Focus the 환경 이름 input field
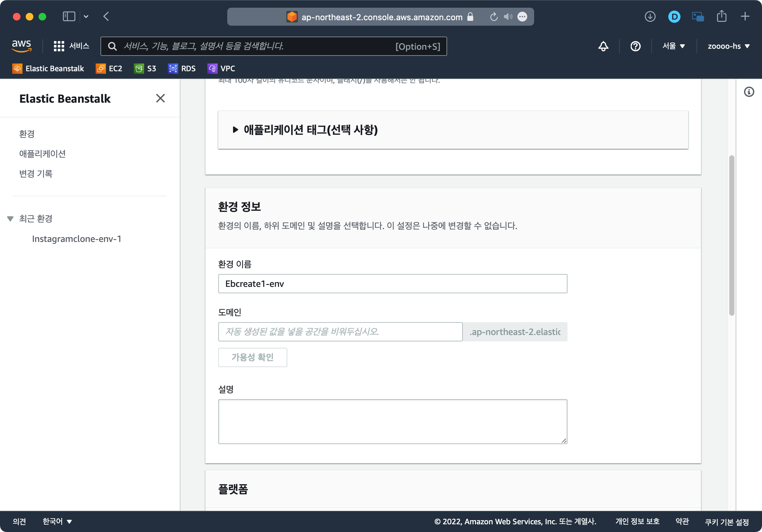This screenshot has height=532, width=762. click(392, 284)
